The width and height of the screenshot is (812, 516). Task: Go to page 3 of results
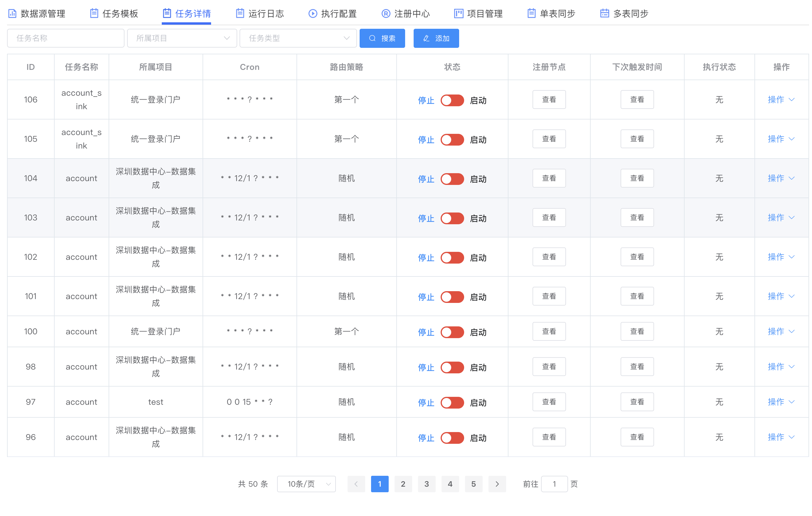[x=427, y=484]
